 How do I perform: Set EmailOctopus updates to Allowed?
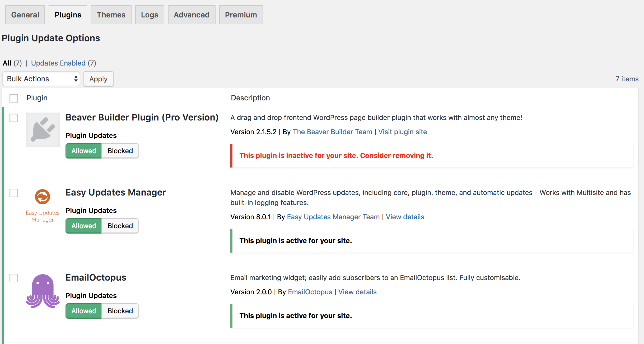point(84,311)
